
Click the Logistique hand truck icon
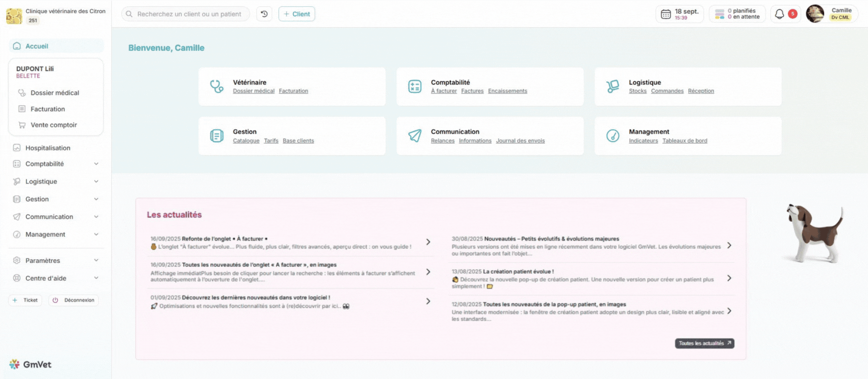(x=613, y=86)
